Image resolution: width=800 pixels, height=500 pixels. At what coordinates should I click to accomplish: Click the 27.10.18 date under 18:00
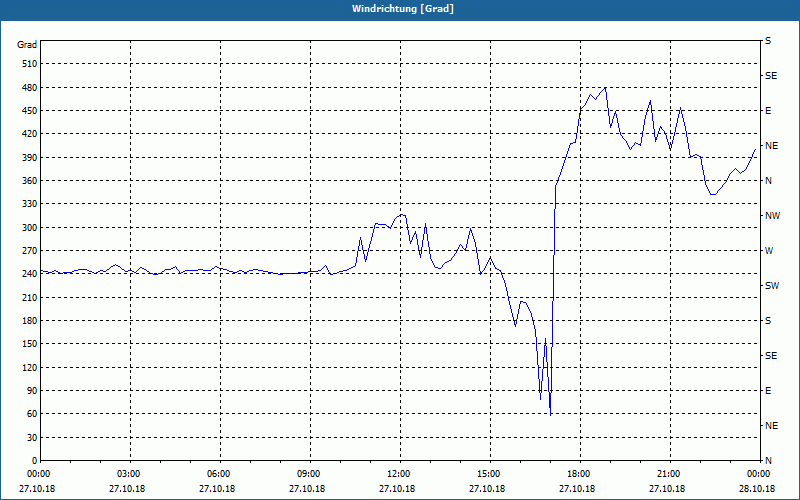pos(577,489)
